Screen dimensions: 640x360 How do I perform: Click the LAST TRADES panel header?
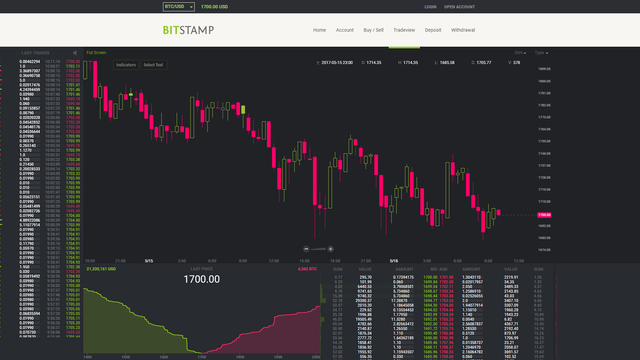point(36,53)
